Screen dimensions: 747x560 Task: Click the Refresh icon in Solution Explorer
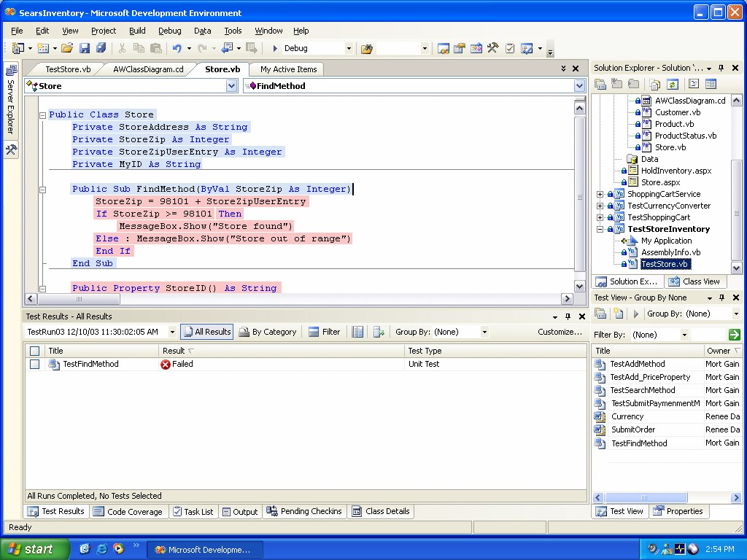(x=672, y=85)
